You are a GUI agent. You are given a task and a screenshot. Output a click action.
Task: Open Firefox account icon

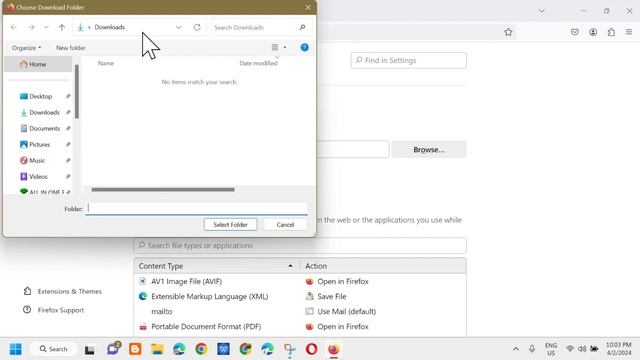click(x=593, y=32)
